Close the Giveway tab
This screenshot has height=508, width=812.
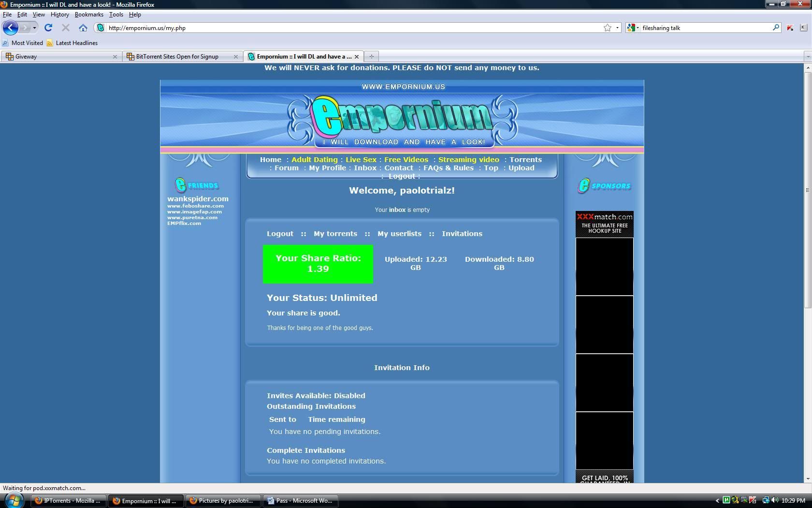point(115,57)
